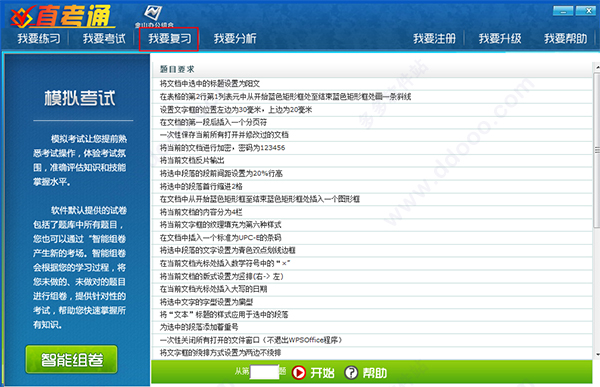Open the 我要考试 tab
Screen dimensions: 600x387
pyautogui.click(x=104, y=39)
